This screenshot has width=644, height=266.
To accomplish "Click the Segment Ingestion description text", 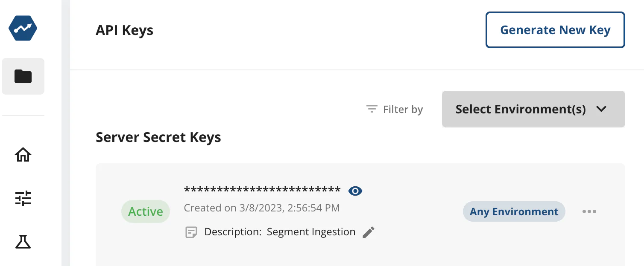I will pyautogui.click(x=311, y=232).
